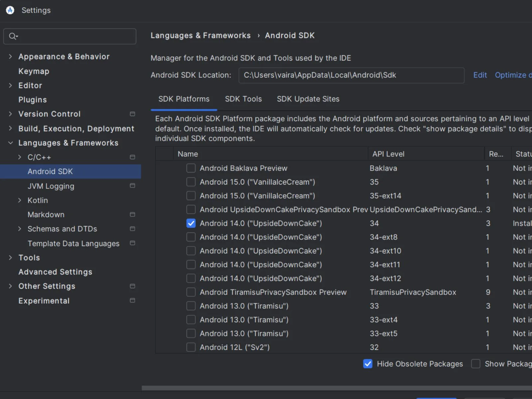Viewport: 532px width, 399px height.
Task: Open the Plugins settings page
Action: [x=33, y=100]
